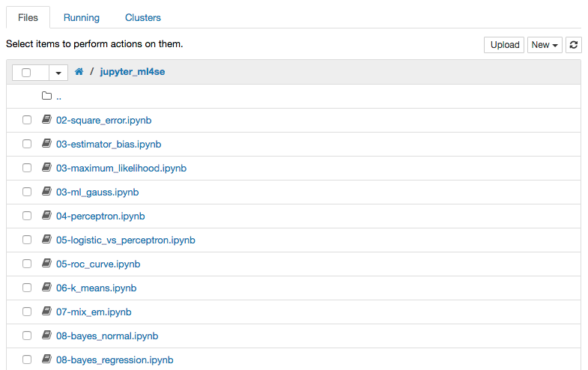Click the notebook icon beside 05-roc_curve.ipynb
Image resolution: width=588 pixels, height=370 pixels.
[x=46, y=264]
